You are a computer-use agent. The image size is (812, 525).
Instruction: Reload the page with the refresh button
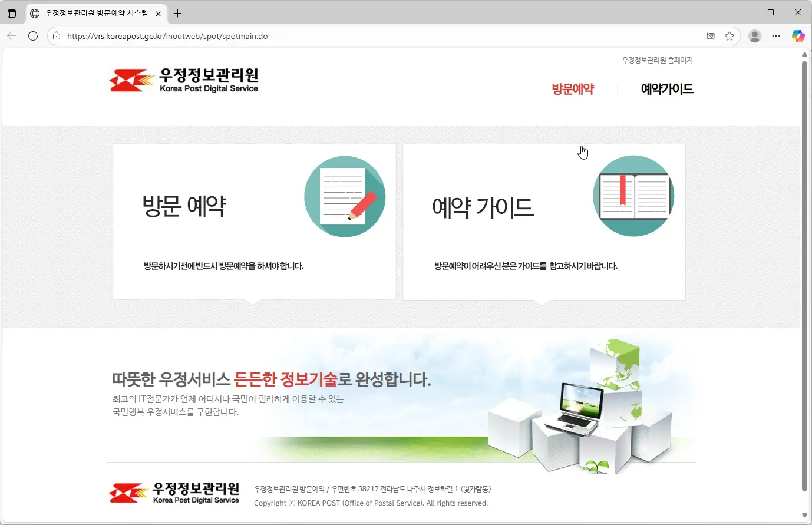[x=33, y=36]
